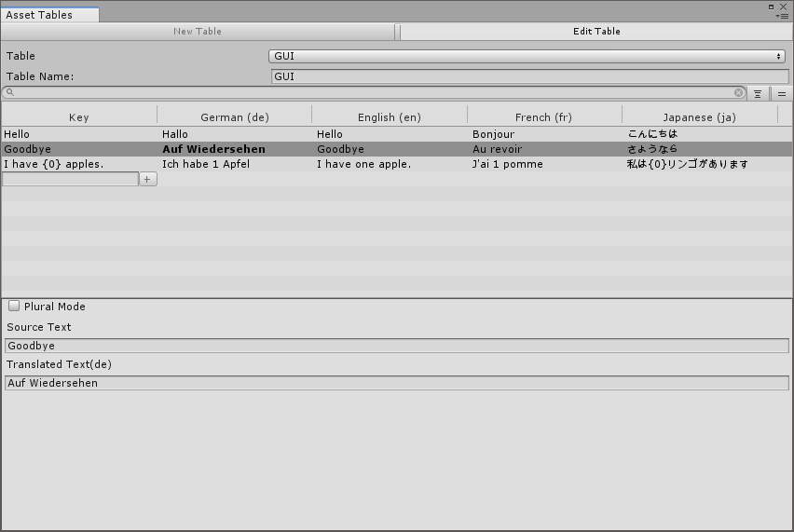The image size is (794, 532).
Task: Click the clear search icon
Action: [x=739, y=93]
